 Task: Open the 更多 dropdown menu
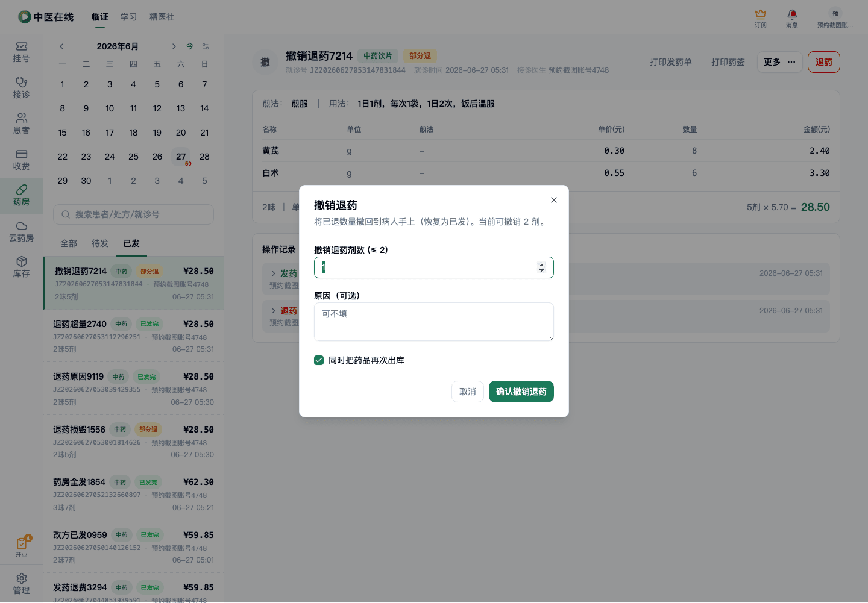779,62
